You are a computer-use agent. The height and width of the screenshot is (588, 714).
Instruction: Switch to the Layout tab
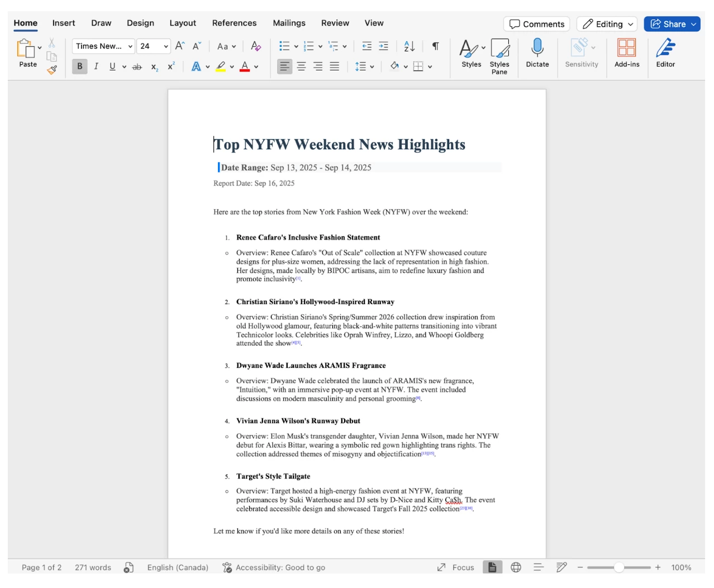[x=183, y=23]
